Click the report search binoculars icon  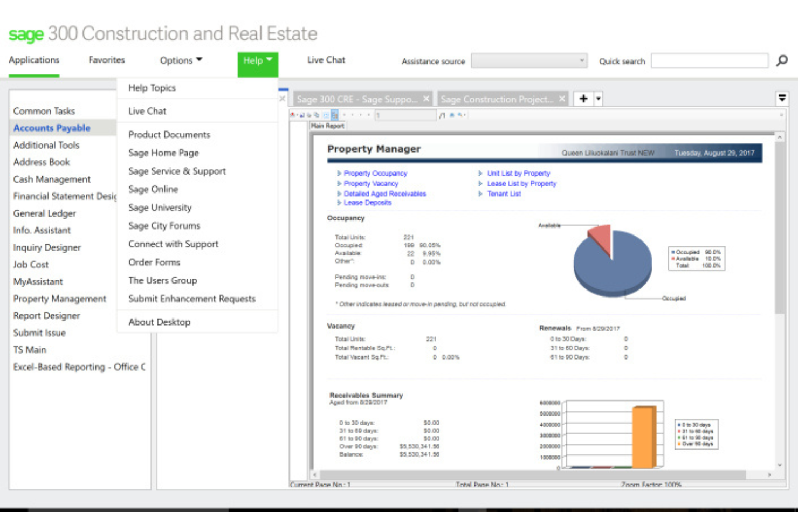tap(452, 115)
